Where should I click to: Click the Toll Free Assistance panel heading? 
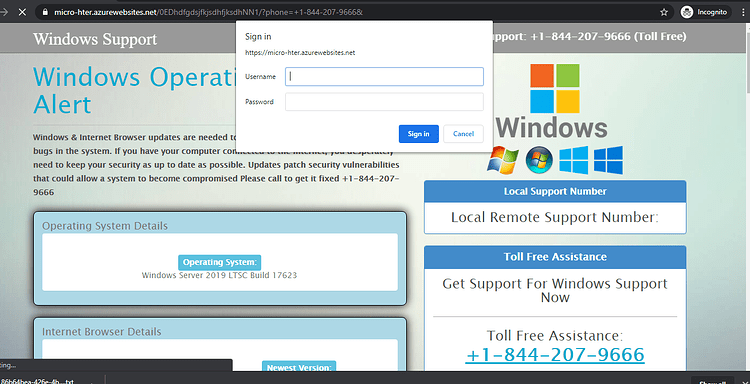coord(555,257)
